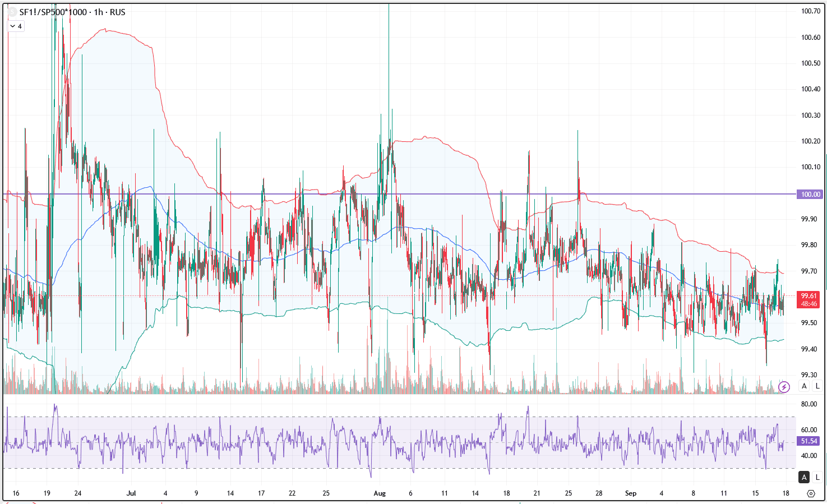Click the Jul label on time axis
Screen dimensions: 827x504
pos(131,493)
